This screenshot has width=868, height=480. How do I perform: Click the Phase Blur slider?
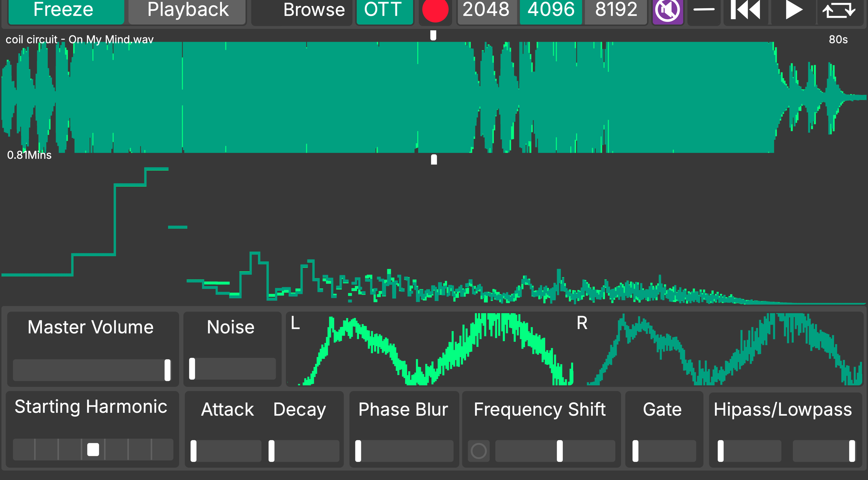(404, 451)
